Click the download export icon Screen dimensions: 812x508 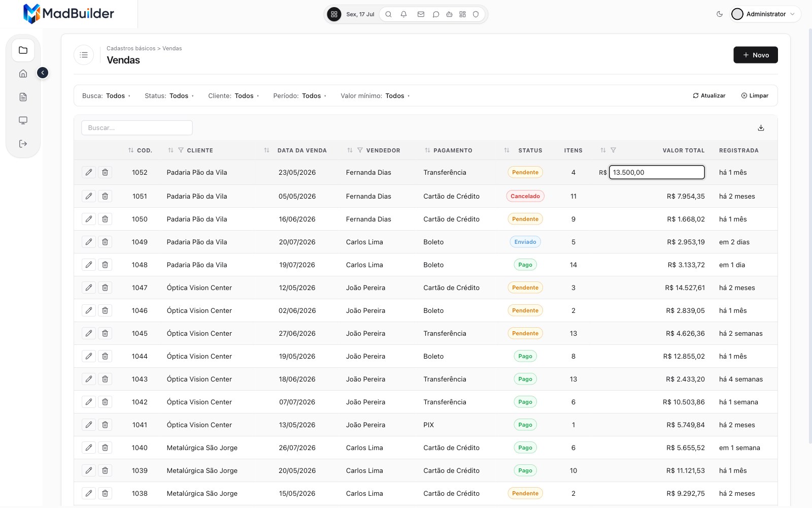[761, 128]
